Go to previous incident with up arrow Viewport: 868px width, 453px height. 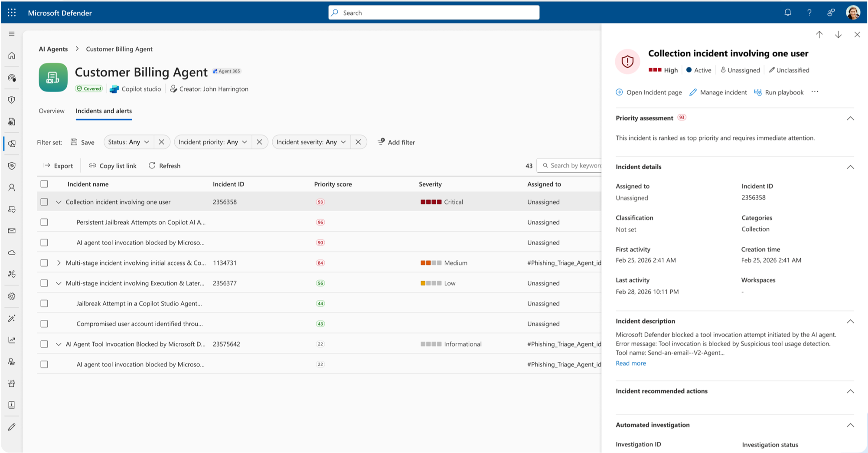819,34
